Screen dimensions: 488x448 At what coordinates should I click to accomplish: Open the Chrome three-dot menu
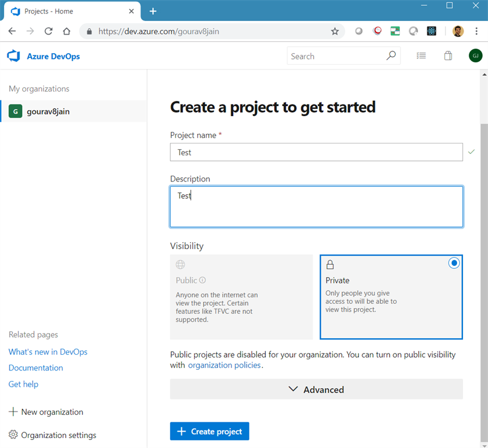(476, 31)
